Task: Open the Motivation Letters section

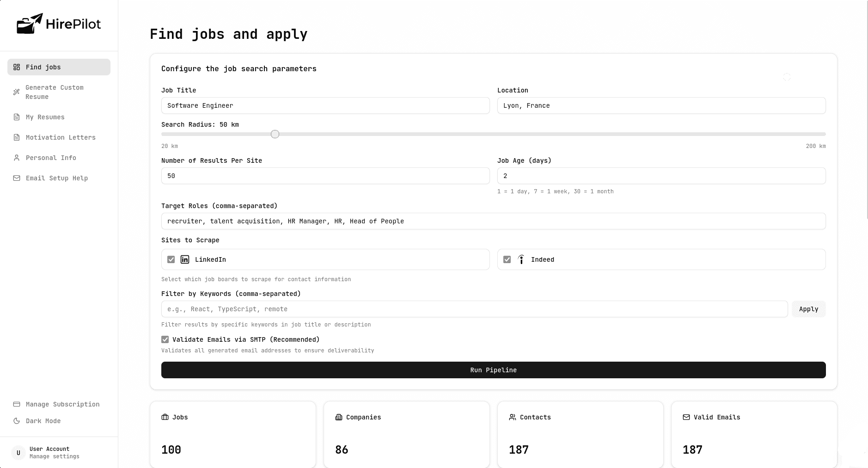Action: [61, 137]
